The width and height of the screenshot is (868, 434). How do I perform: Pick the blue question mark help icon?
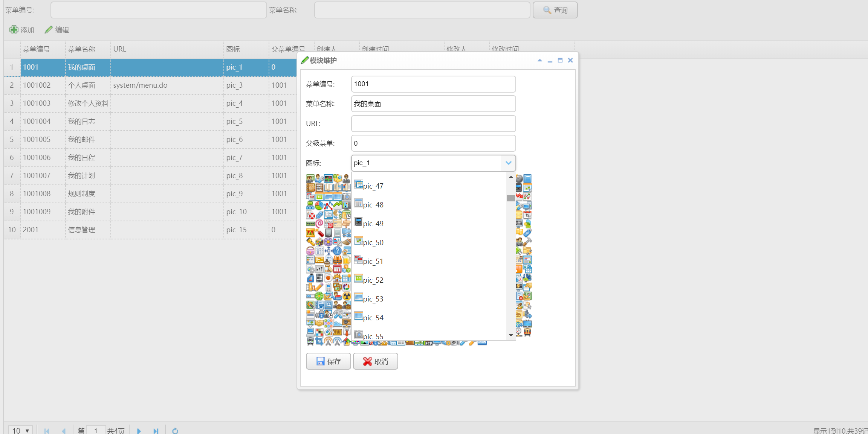337,250
